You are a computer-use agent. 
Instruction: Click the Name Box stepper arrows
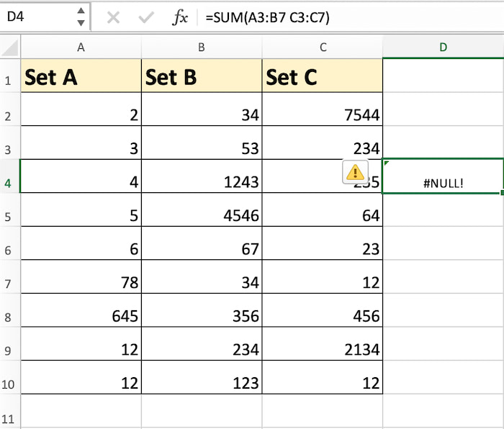pos(81,17)
